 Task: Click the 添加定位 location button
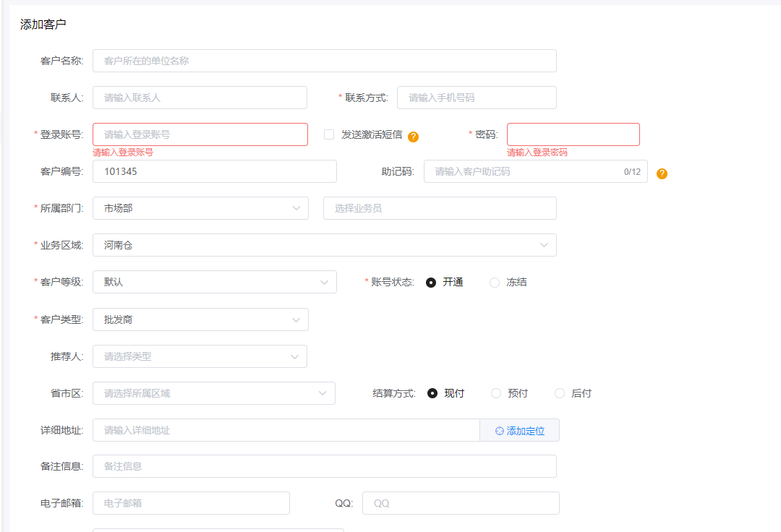click(519, 431)
